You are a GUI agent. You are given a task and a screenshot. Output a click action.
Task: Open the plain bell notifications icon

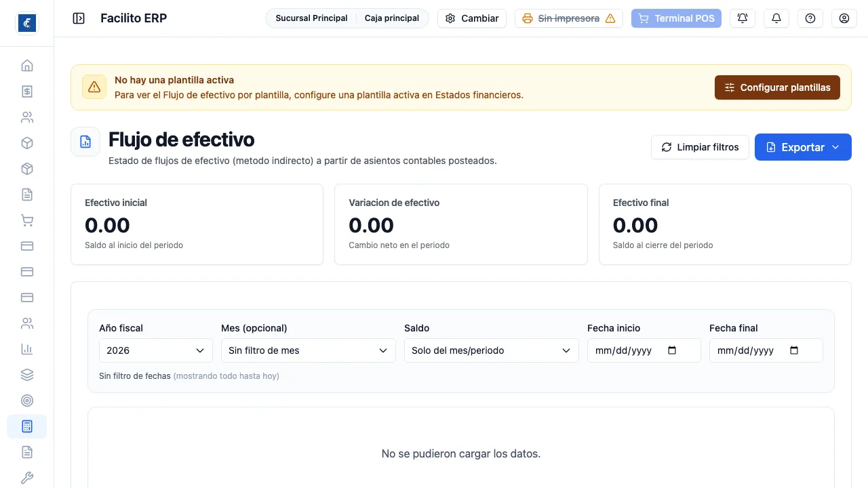point(776,18)
